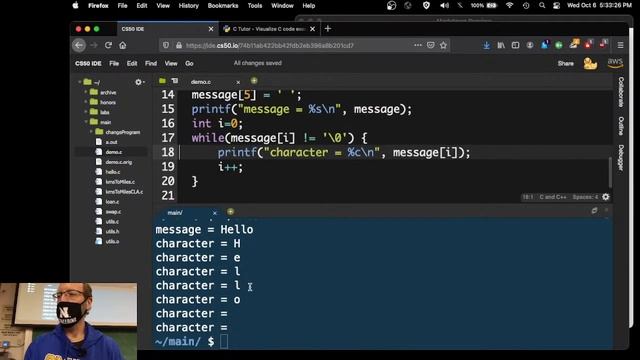Click C and C++ language selector
The height and width of the screenshot is (360, 640).
tap(553, 197)
